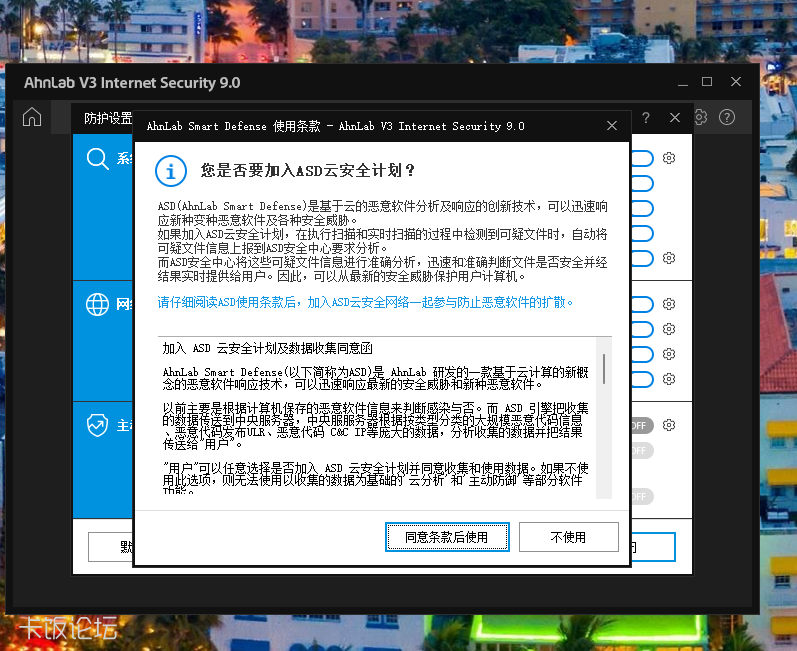Viewport: 797px width, 651px height.
Task: Click info icon beside ASD question heading
Action: point(171,171)
